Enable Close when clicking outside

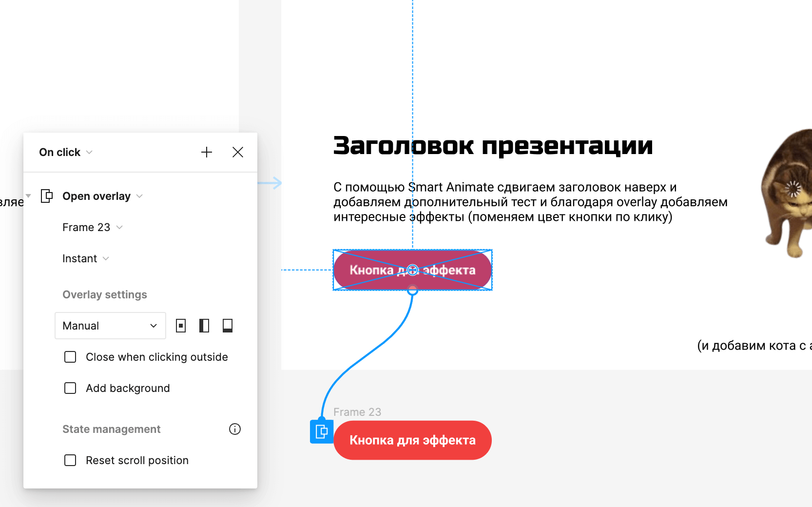point(70,357)
